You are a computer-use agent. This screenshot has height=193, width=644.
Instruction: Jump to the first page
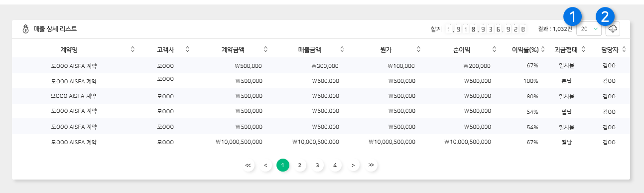248,165
